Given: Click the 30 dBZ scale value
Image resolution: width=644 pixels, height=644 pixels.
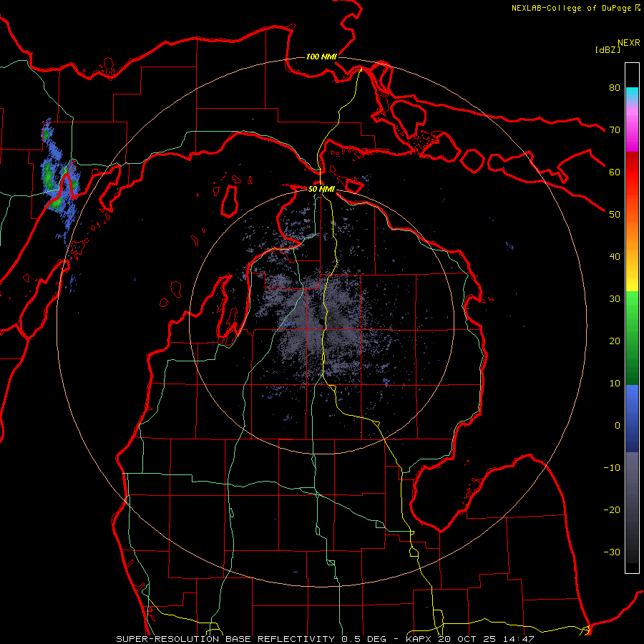Looking at the screenshot, I should click(615, 299).
